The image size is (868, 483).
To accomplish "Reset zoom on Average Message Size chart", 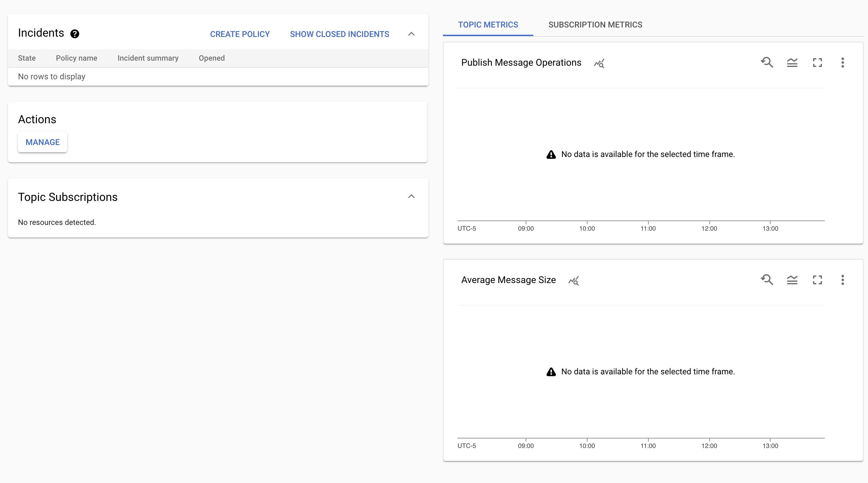I will [767, 280].
